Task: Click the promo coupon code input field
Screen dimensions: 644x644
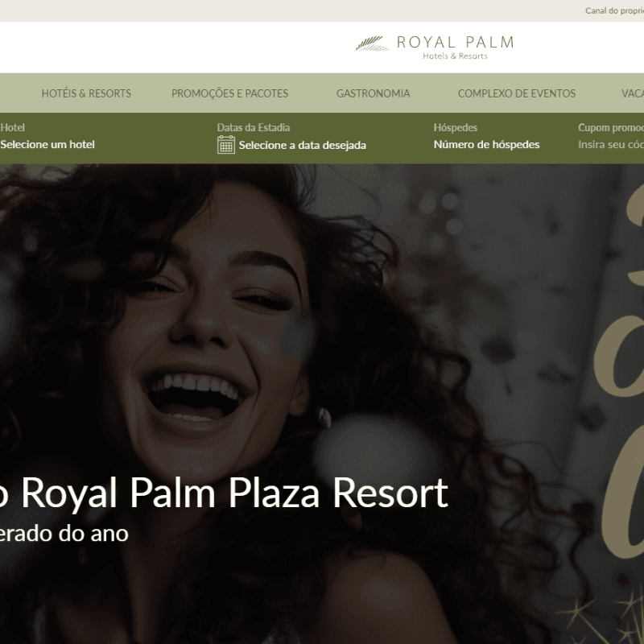Action: pyautogui.click(x=611, y=145)
